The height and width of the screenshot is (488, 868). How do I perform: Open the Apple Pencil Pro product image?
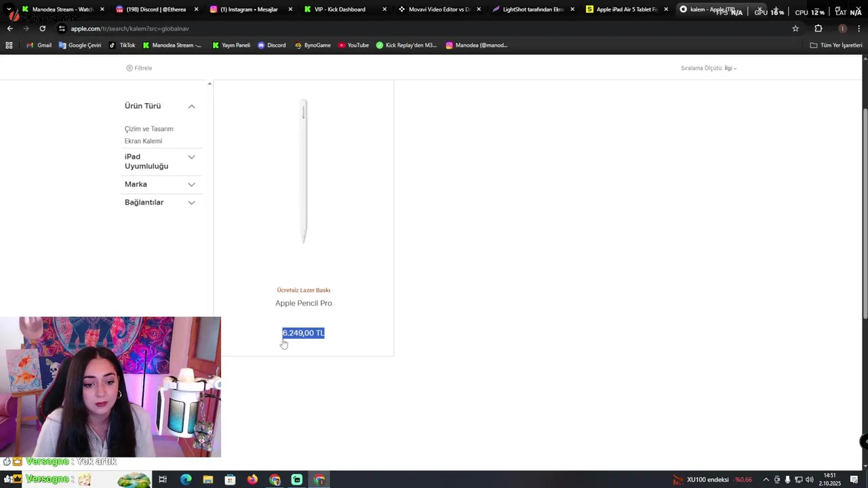304,171
